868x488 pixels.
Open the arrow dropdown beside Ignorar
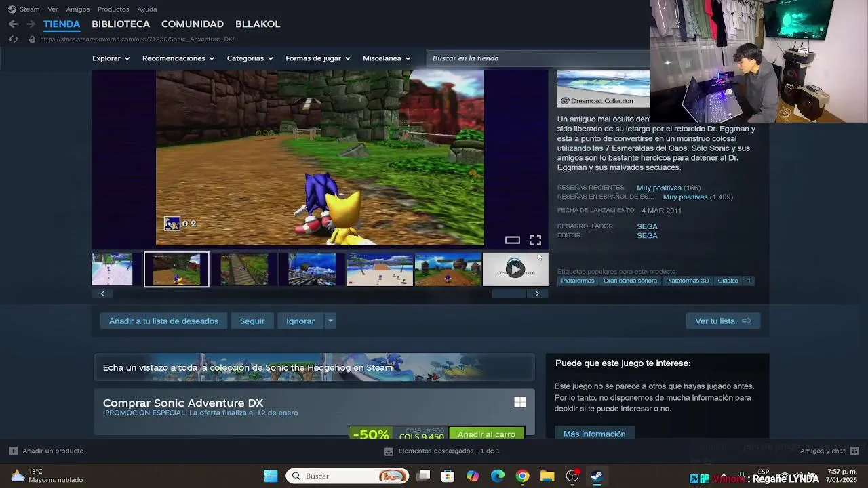[330, 321]
